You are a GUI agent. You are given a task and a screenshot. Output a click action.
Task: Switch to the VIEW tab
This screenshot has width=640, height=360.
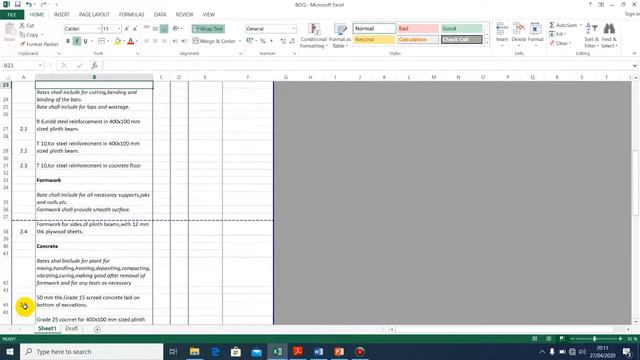coord(209,15)
